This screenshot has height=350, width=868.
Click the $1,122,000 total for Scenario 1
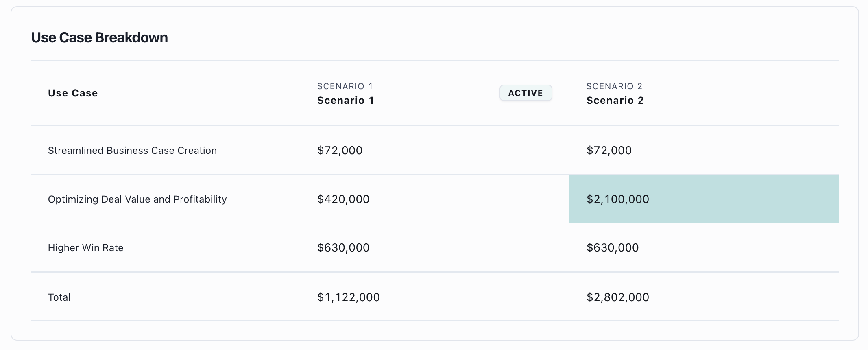pyautogui.click(x=348, y=297)
